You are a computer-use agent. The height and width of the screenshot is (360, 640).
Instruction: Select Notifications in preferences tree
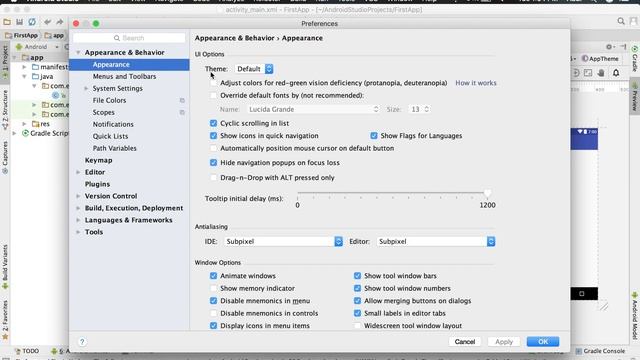113,124
